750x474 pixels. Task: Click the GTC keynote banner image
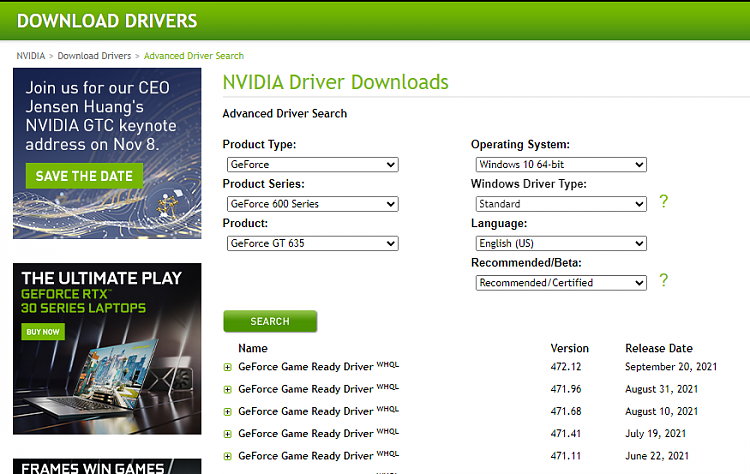click(107, 153)
